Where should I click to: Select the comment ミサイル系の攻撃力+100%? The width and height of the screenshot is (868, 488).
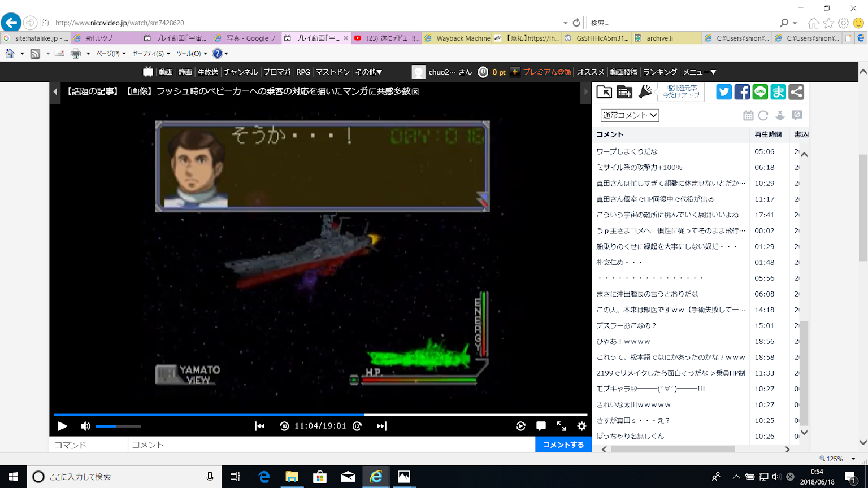pos(639,167)
